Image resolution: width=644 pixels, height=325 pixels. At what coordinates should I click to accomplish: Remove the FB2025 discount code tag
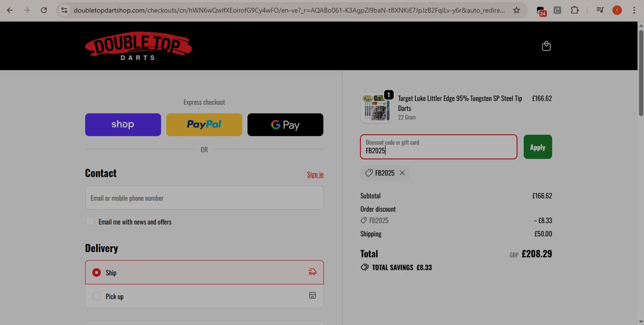tap(402, 173)
